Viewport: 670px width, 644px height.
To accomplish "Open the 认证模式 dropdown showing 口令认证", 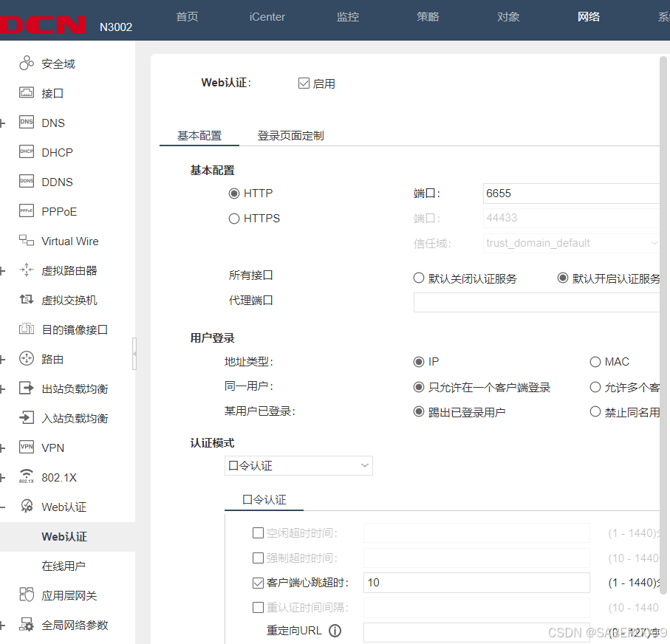I will click(x=298, y=465).
